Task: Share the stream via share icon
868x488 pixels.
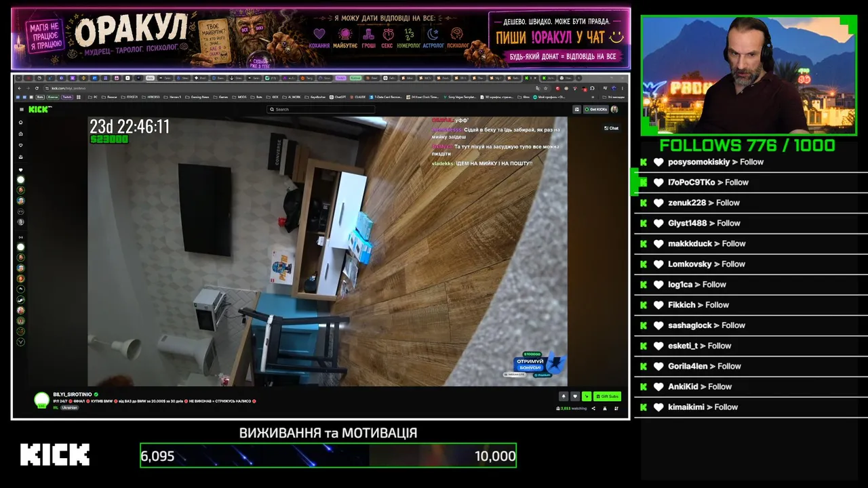Action: (x=593, y=408)
